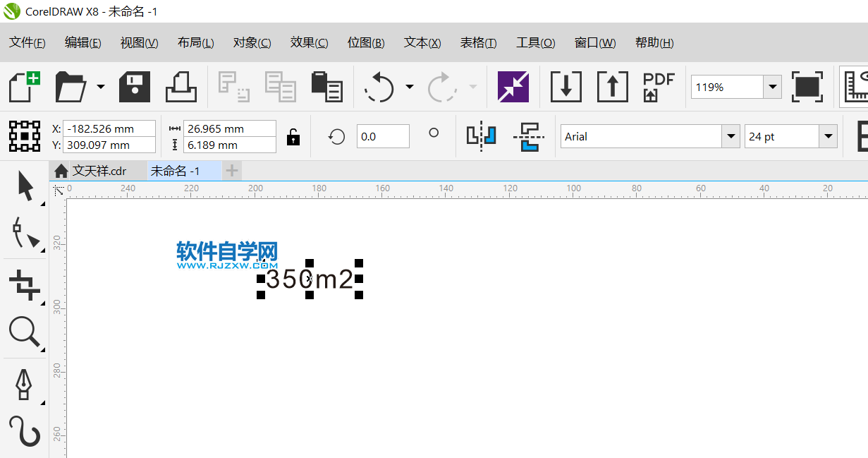
Task: Open the Import dialog
Action: [566, 86]
